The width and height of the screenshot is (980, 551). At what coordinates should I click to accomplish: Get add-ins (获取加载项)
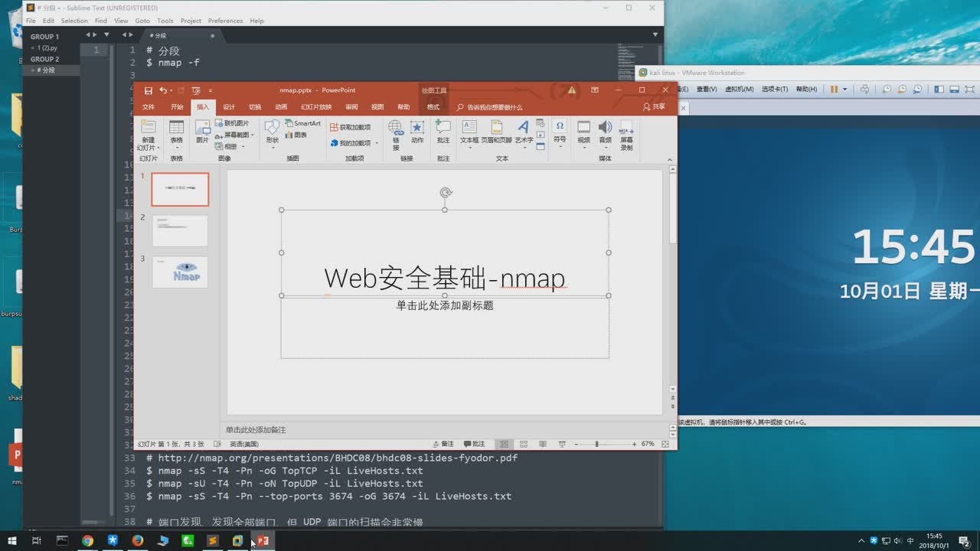[350, 127]
